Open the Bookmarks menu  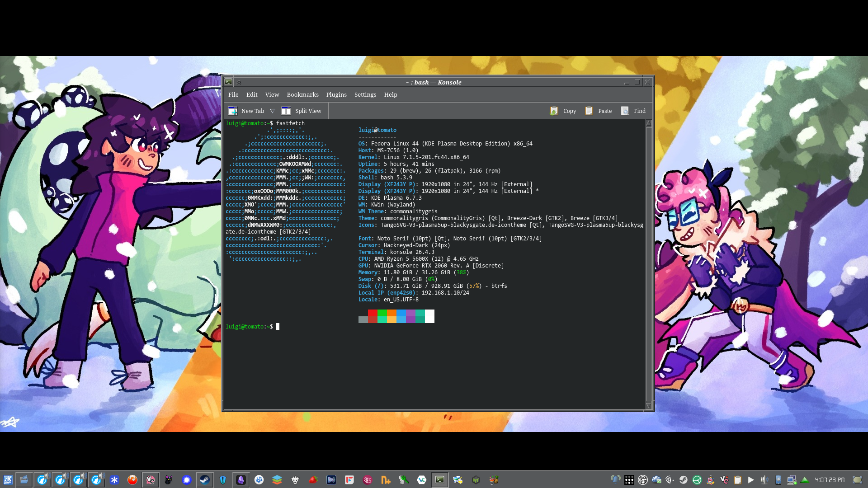(x=302, y=94)
